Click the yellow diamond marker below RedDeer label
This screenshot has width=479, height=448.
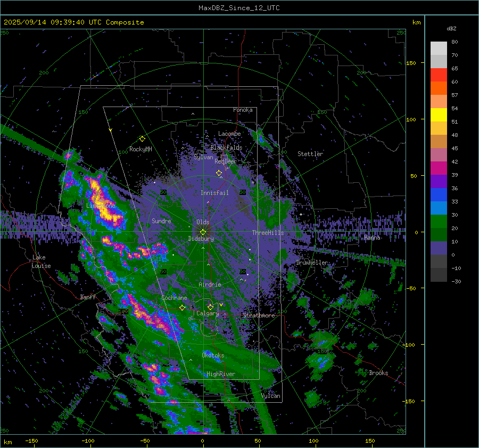[219, 173]
